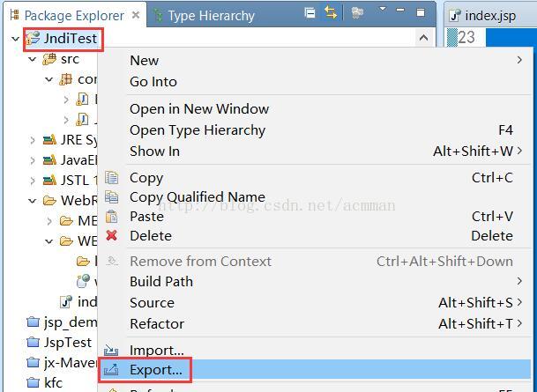Expand the JavaEE library node
This screenshot has height=392, width=537.
click(x=33, y=160)
